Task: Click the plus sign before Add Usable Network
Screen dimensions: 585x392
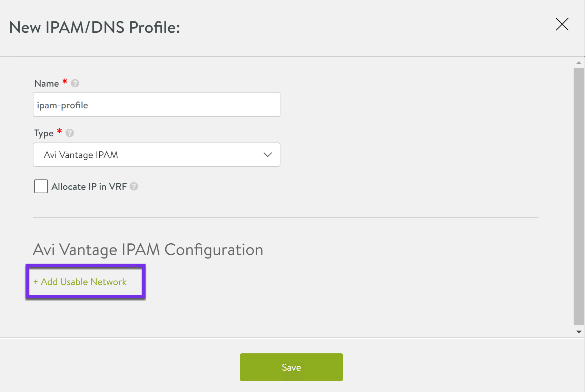Action: click(36, 282)
